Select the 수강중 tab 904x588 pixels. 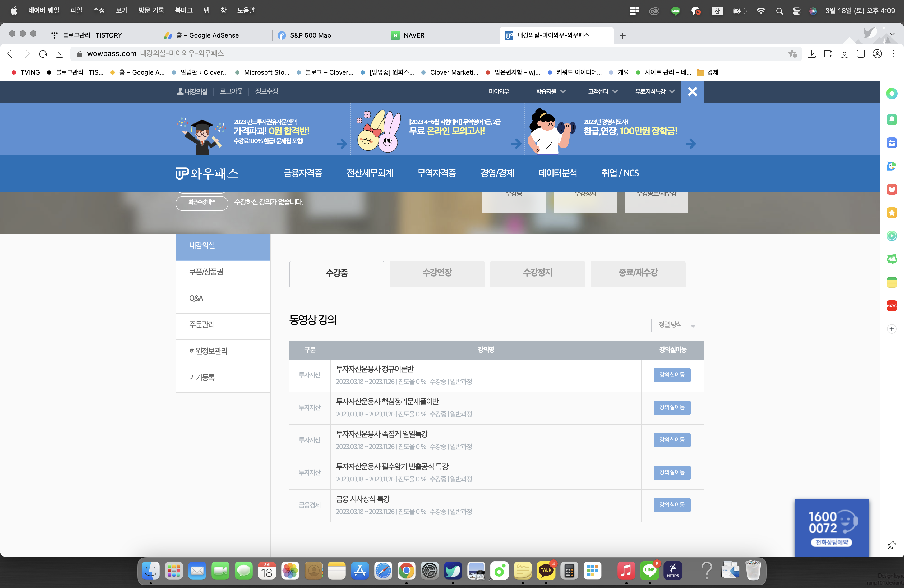[x=336, y=273]
